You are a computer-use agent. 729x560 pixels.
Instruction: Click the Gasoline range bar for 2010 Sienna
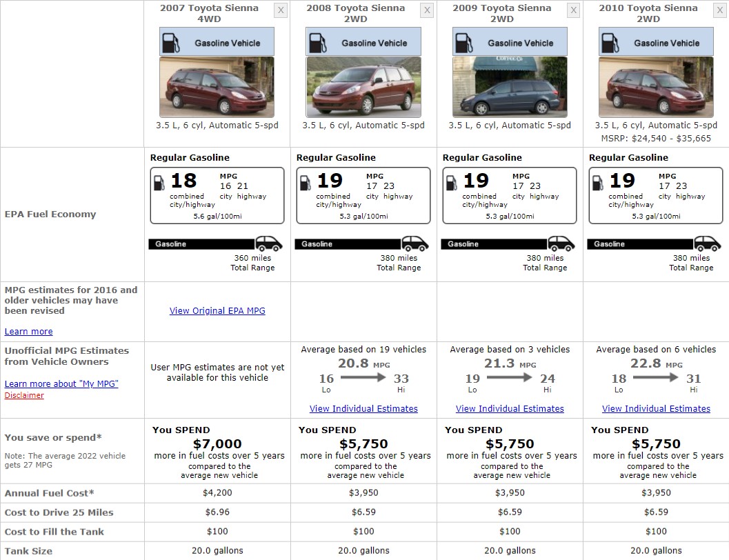[641, 244]
